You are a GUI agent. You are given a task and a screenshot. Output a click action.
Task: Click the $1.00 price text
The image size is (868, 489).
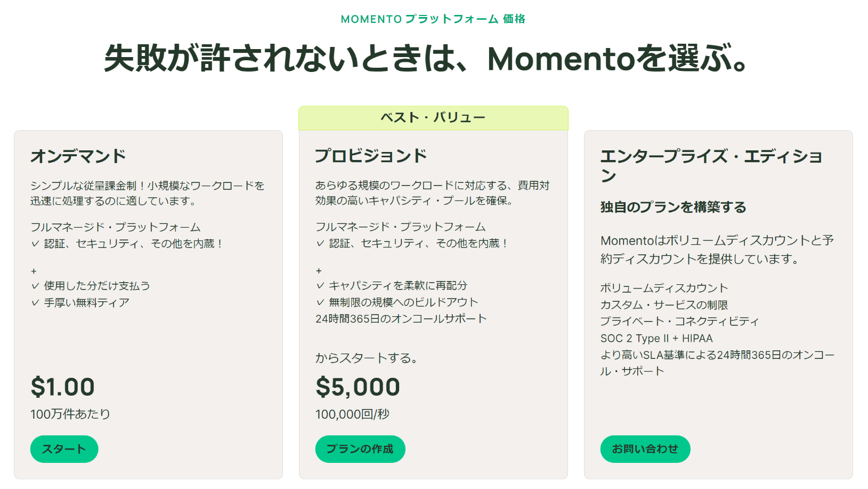click(63, 387)
